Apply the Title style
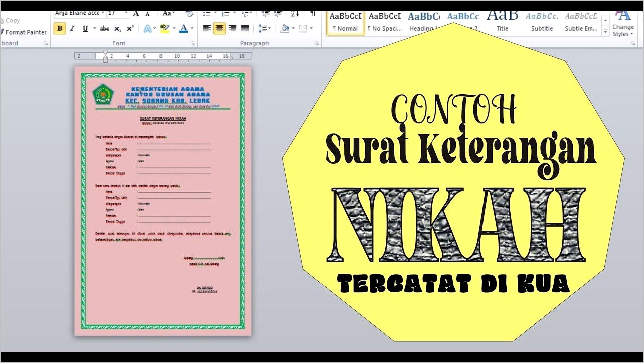The height and width of the screenshot is (363, 644). click(502, 22)
